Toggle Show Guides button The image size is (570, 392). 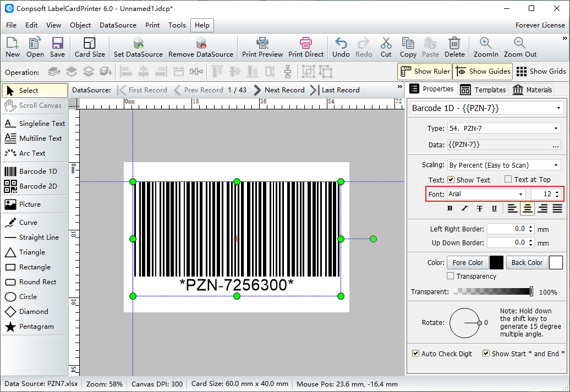pos(483,71)
